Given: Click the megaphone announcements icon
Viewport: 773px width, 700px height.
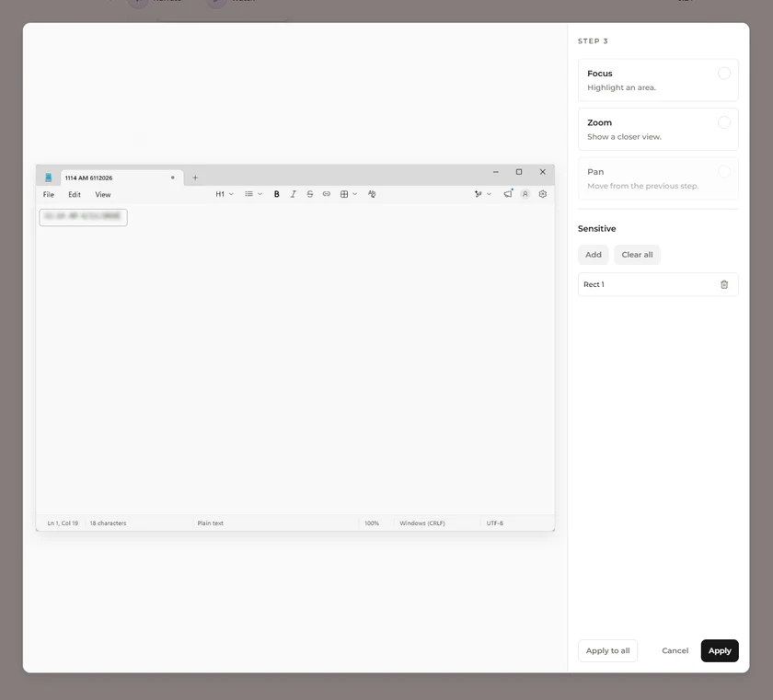Looking at the screenshot, I should point(508,194).
